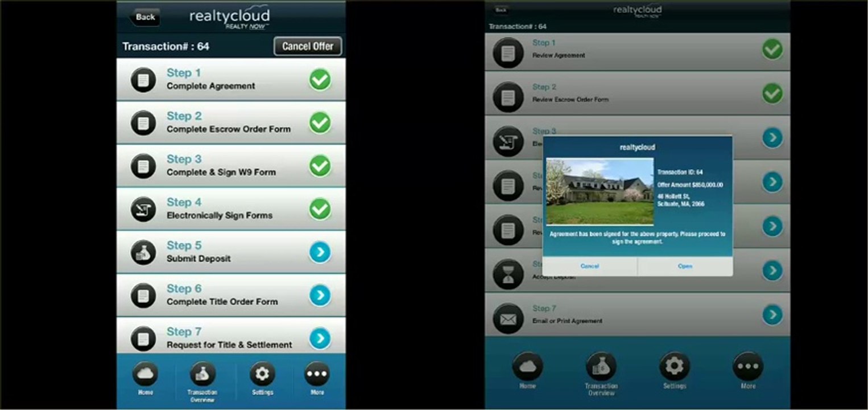
Task: Tap the Complete Title Order Form icon
Action: coord(143,296)
